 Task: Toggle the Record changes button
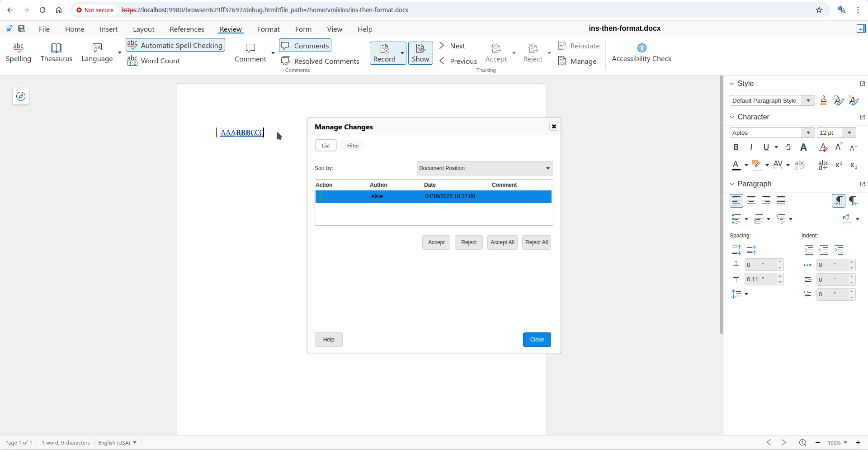tap(384, 53)
